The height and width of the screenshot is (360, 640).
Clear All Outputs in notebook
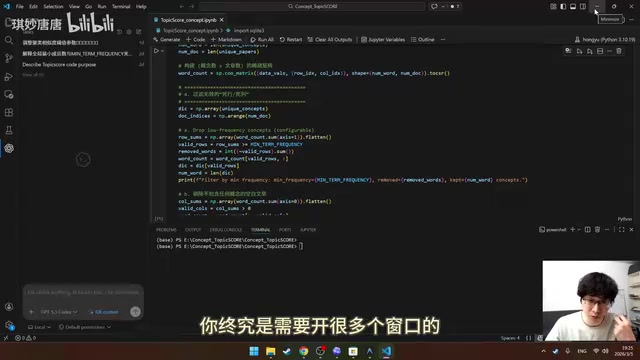click(330, 40)
